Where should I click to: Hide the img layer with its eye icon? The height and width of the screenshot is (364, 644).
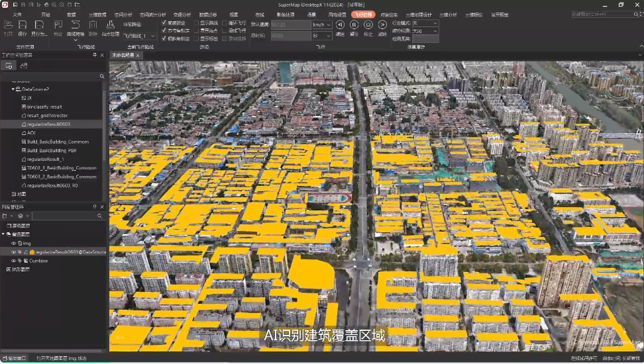(13, 244)
